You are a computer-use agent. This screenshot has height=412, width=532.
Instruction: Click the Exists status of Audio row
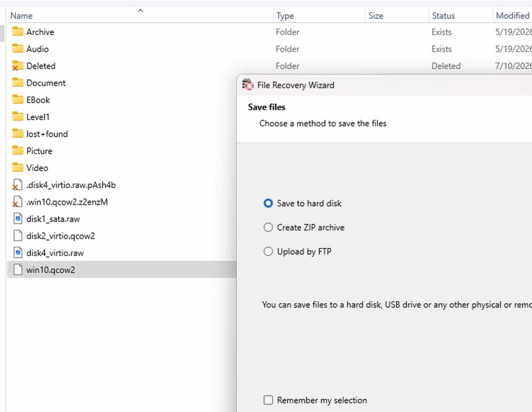[442, 49]
